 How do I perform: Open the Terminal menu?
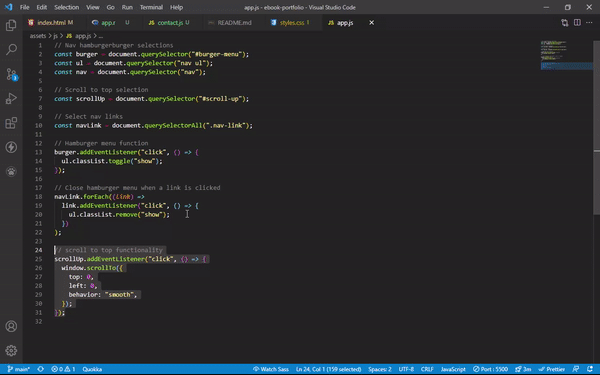coord(151,7)
